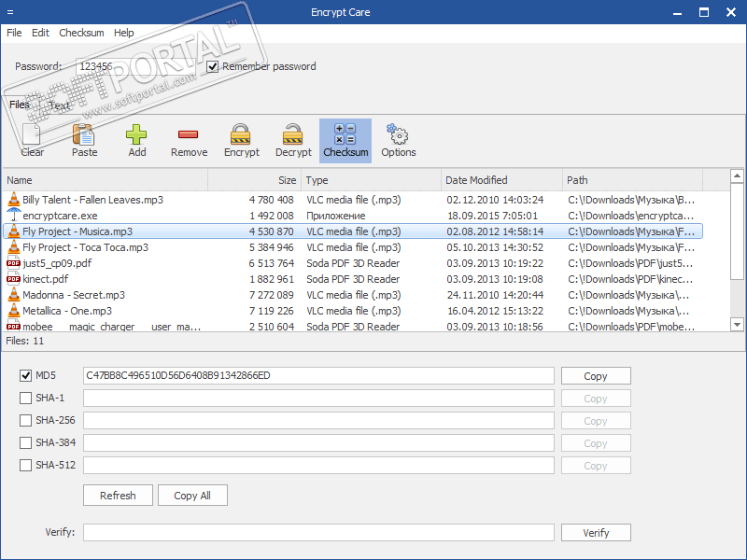Click the umbrella icon of encryptcare.exe

pyautogui.click(x=14, y=216)
